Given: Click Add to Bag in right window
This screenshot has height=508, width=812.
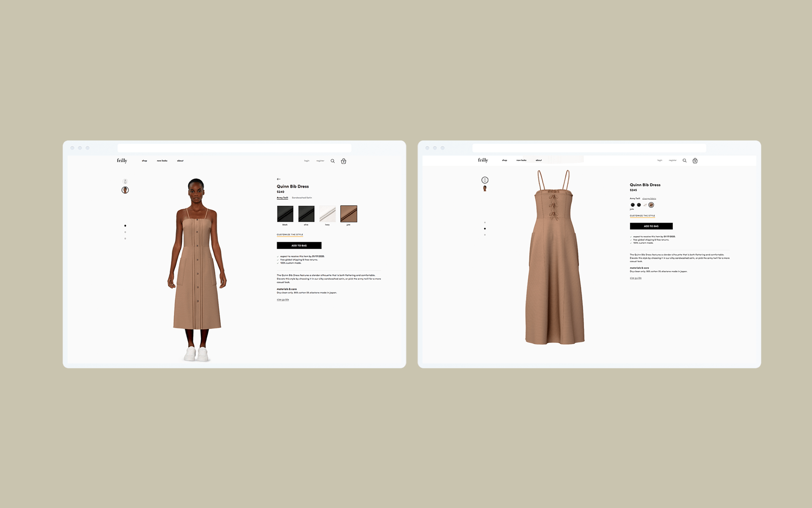Looking at the screenshot, I should 651,226.
